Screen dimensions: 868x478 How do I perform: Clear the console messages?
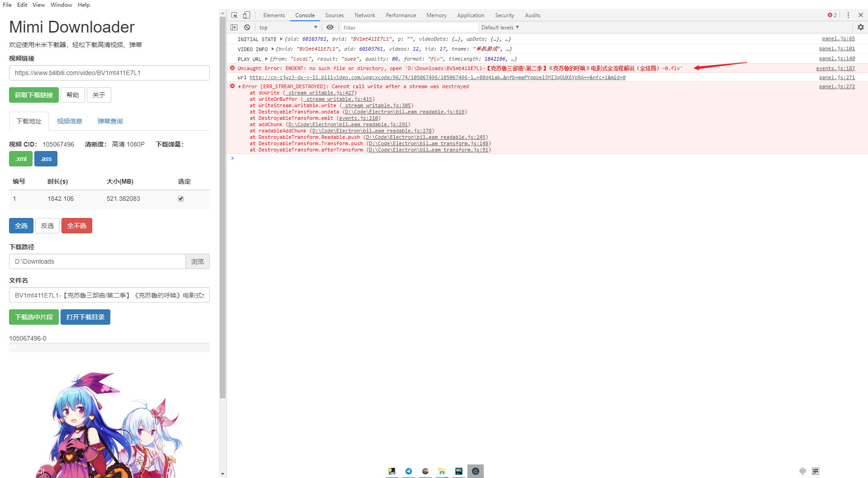(247, 27)
